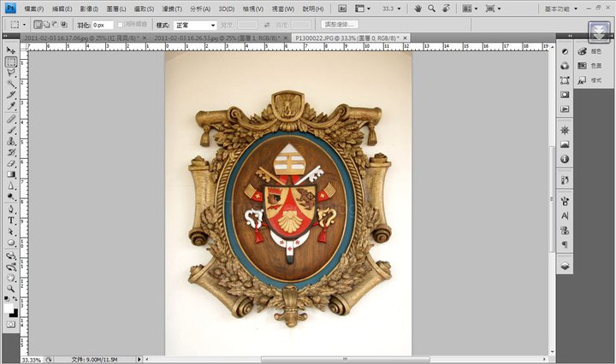616x364 pixels.
Task: Open the 編輯(E) edit menu
Action: [x=62, y=9]
